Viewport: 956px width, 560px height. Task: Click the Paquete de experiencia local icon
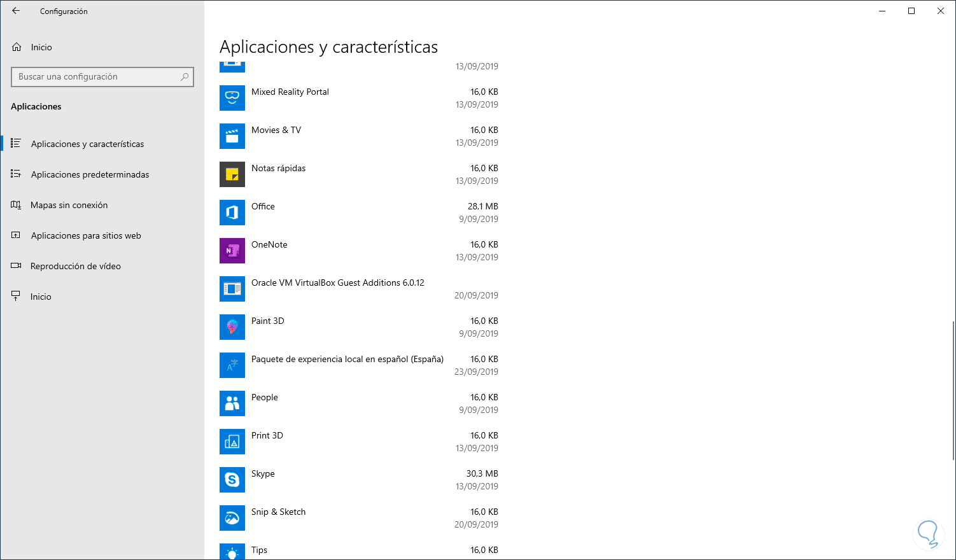[232, 365]
